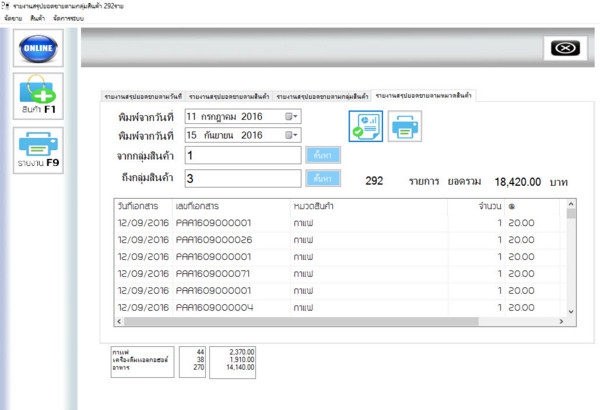Click the vertical scrollbar thumb of the table
Image resolution: width=600 pixels, height=410 pixels.
pyautogui.click(x=571, y=213)
